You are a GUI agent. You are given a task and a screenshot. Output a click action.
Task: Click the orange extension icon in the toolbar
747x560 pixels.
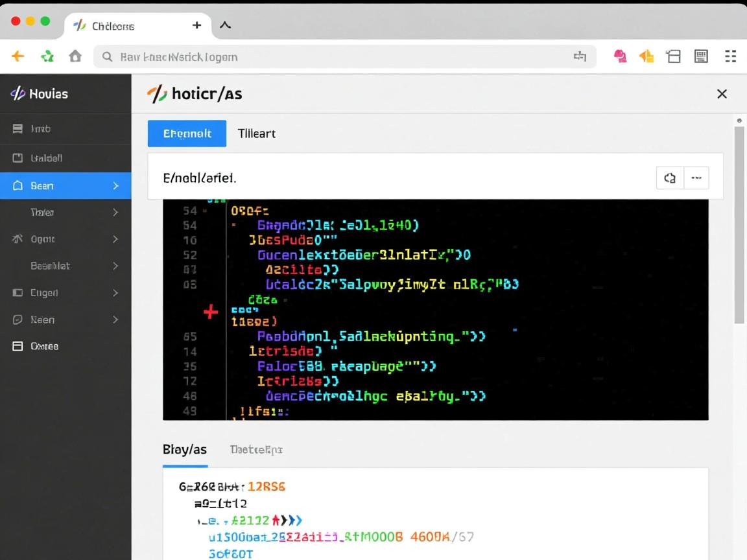pyautogui.click(x=646, y=56)
